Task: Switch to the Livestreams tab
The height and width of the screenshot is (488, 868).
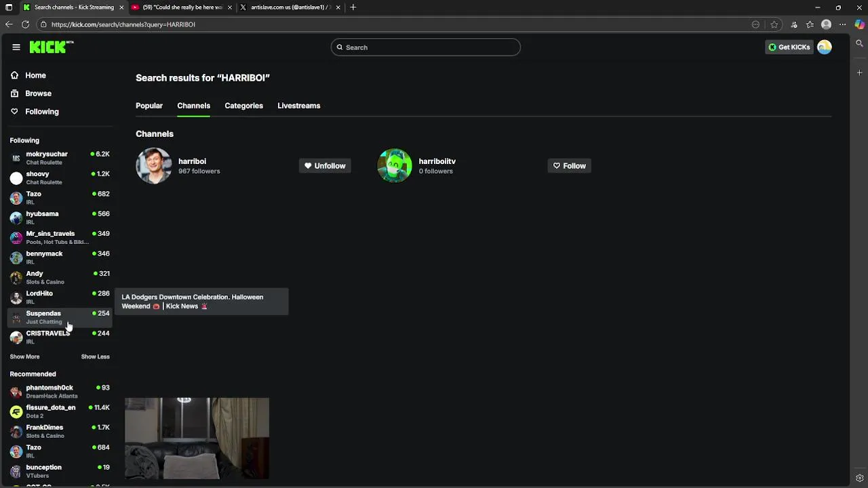Action: [298, 106]
